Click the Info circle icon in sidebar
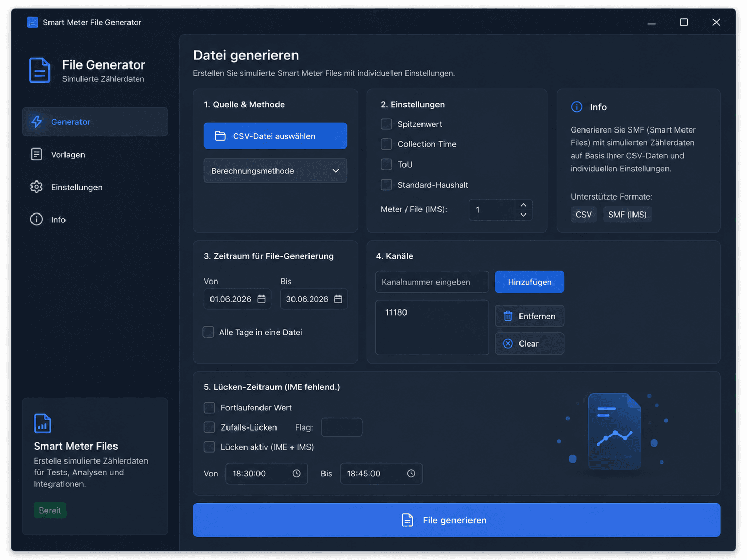 (37, 219)
